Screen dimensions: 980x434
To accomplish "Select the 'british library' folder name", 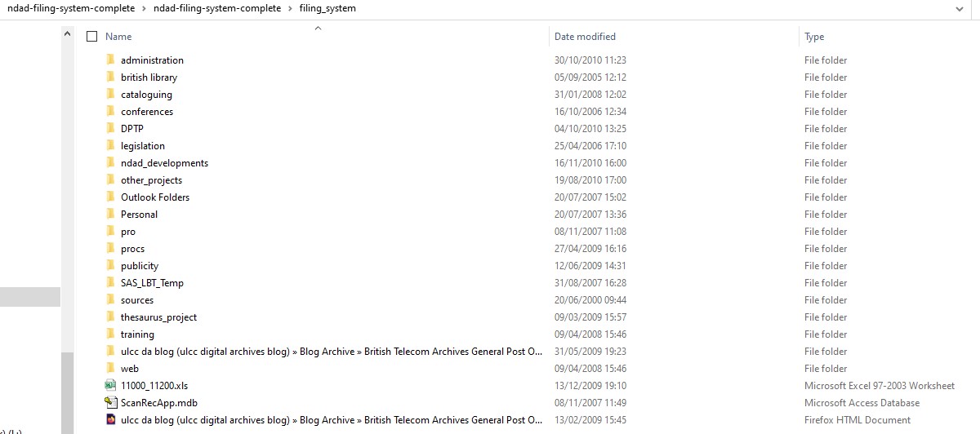I will (149, 77).
